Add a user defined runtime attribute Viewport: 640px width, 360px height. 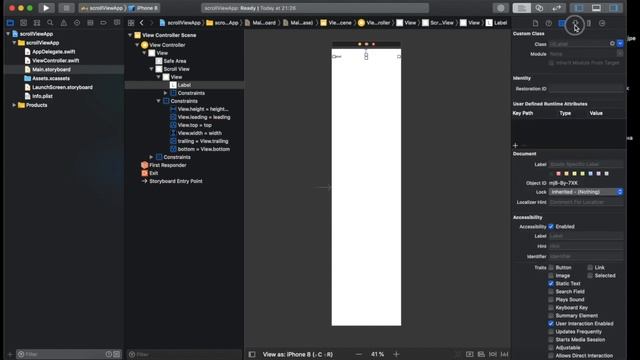[516, 145]
